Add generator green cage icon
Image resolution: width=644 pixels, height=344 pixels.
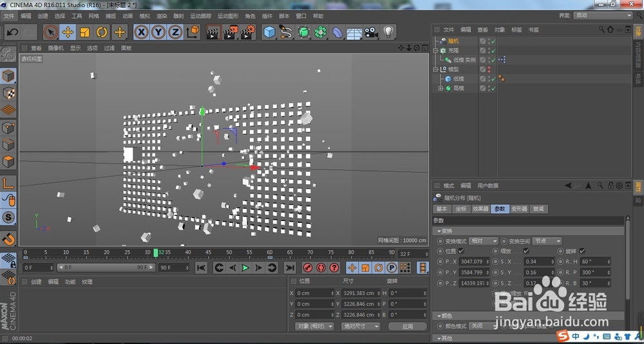[x=303, y=32]
